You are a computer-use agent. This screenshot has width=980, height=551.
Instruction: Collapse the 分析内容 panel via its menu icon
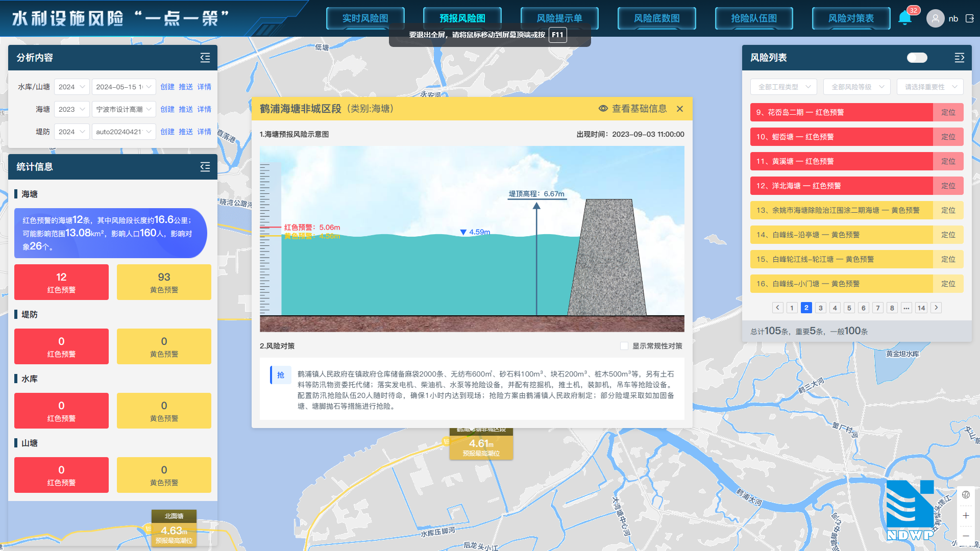(205, 58)
